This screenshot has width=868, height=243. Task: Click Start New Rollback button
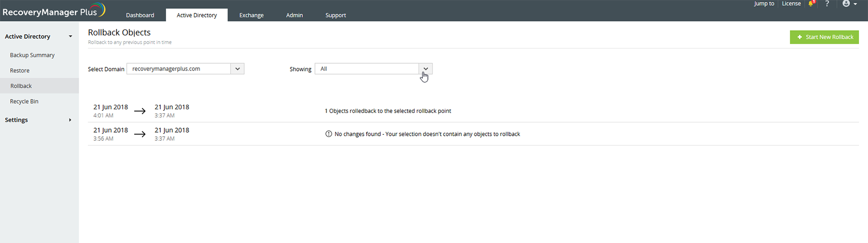824,37
